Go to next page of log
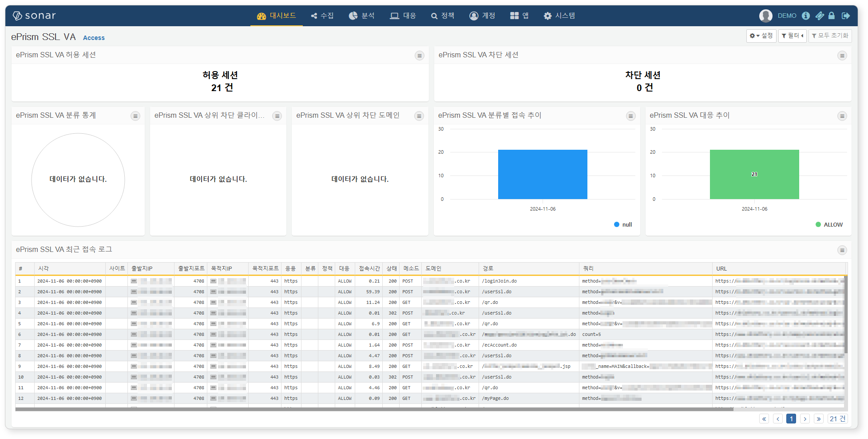The width and height of the screenshot is (868, 439). coord(805,419)
